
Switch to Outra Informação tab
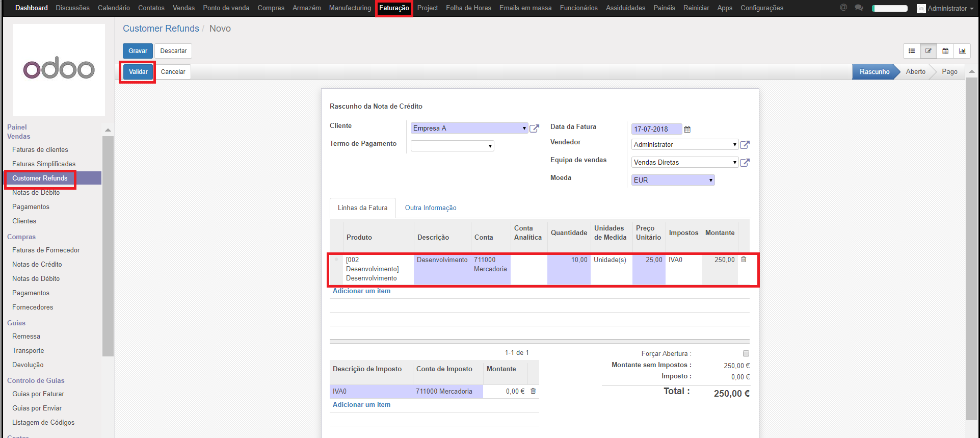(431, 208)
